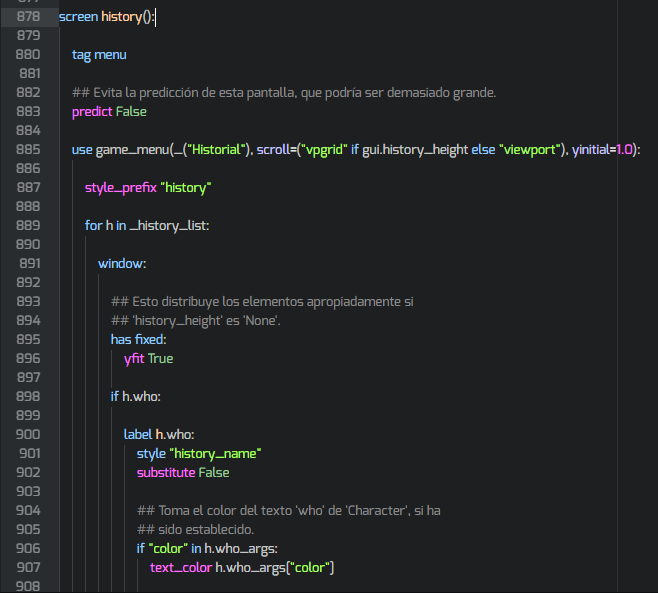Image resolution: width=658 pixels, height=593 pixels.
Task: Click the "viewport" string literal
Action: 530,149
